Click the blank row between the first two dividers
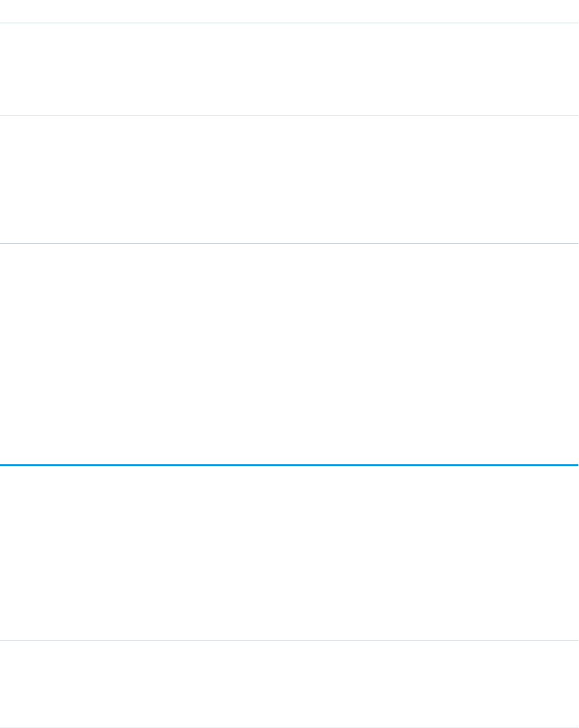This screenshot has height=728, width=579. pyautogui.click(x=289, y=69)
